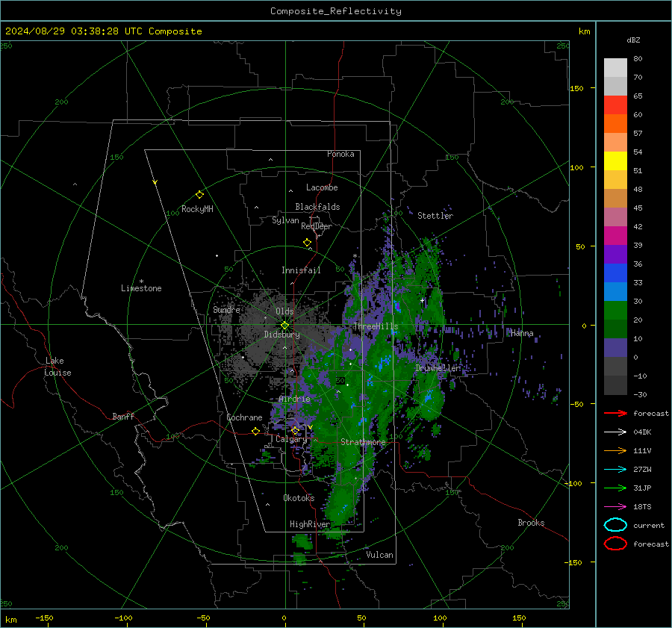Click the 10 dBZ slate-blue swatch
This screenshot has width=672, height=628.
coord(615,348)
